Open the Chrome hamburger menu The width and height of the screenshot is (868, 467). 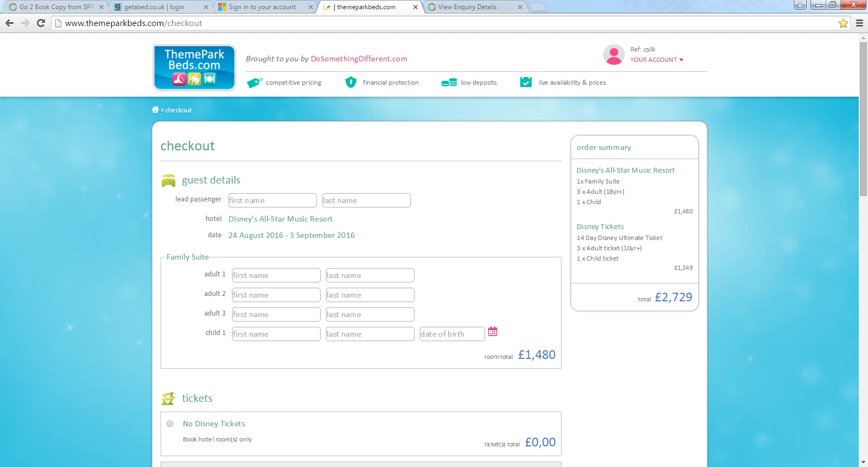859,23
